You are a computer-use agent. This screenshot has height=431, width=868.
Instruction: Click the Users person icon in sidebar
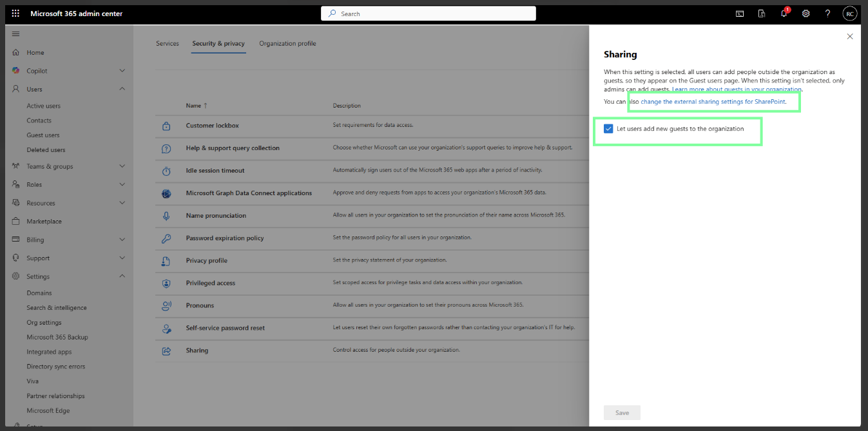coord(15,89)
